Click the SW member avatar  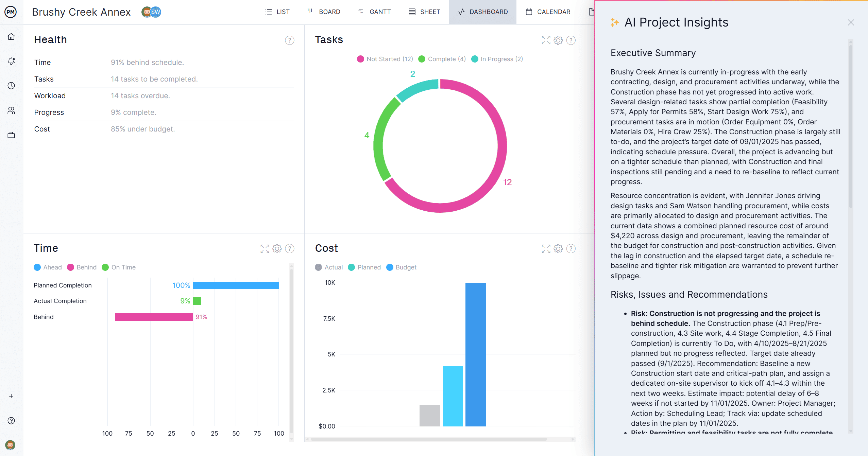point(156,12)
